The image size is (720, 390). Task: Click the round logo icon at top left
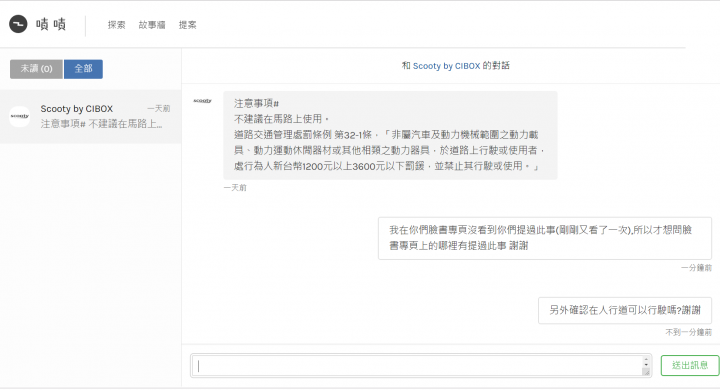[18, 24]
